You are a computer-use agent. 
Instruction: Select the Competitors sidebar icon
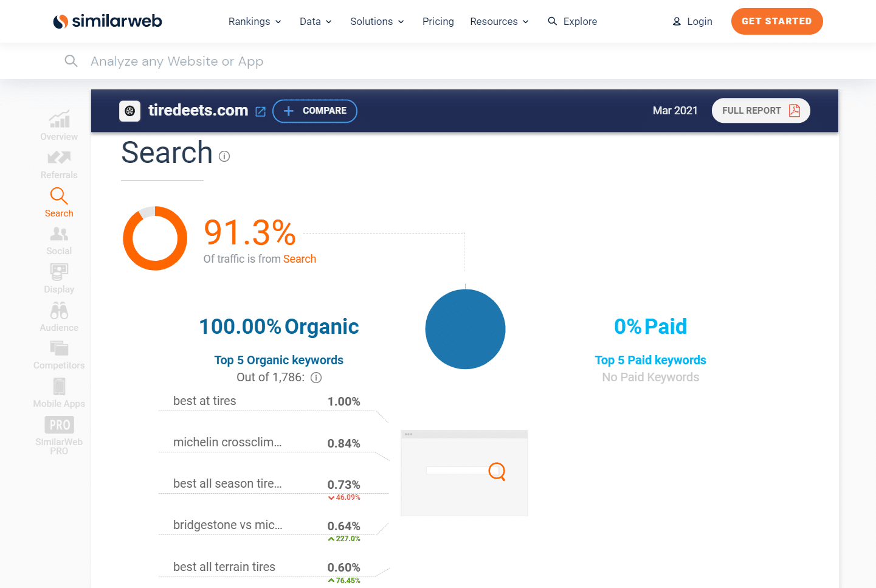click(59, 348)
